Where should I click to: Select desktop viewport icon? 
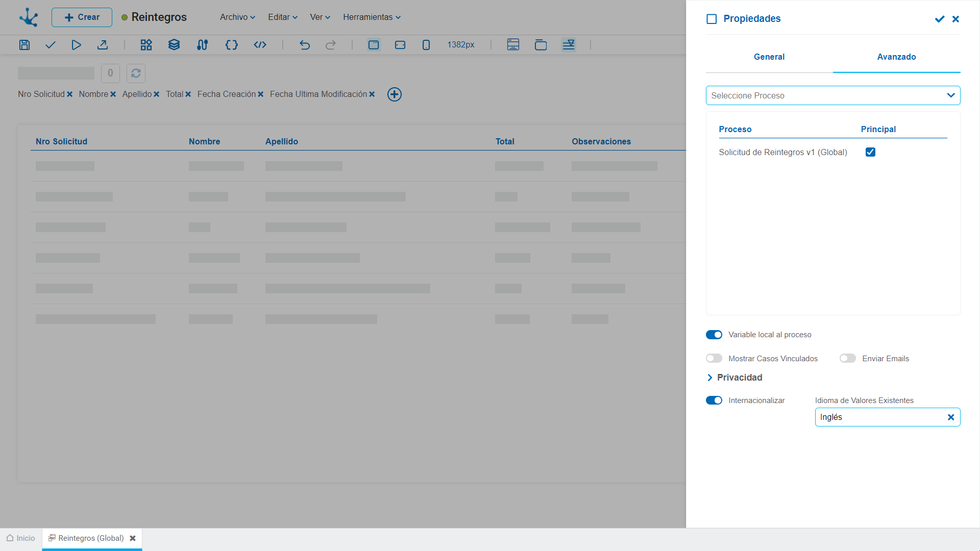coord(374,45)
